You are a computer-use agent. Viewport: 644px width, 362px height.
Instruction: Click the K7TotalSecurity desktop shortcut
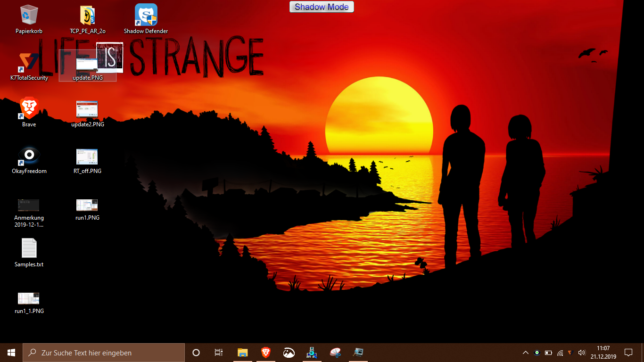pyautogui.click(x=29, y=62)
